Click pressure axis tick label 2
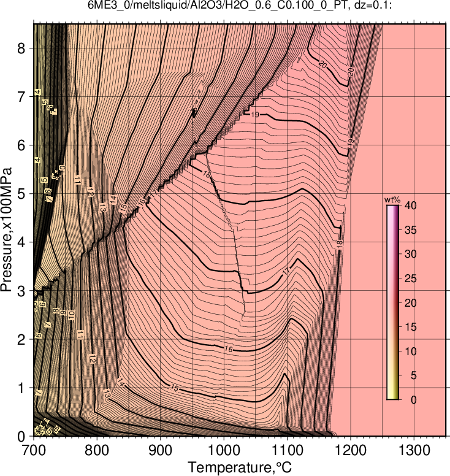Viewport: 450px width, 476px height. click(21, 339)
